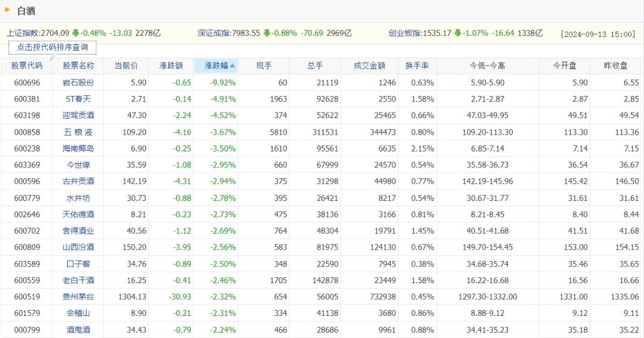Sort table by 股票名称 column header
Image resolution: width=644 pixels, height=338 pixels.
click(x=78, y=66)
